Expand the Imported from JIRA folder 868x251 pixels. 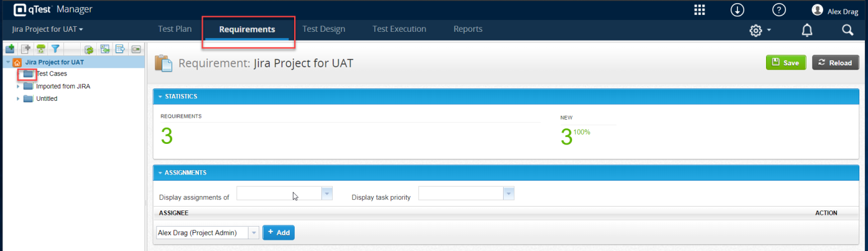click(18, 87)
